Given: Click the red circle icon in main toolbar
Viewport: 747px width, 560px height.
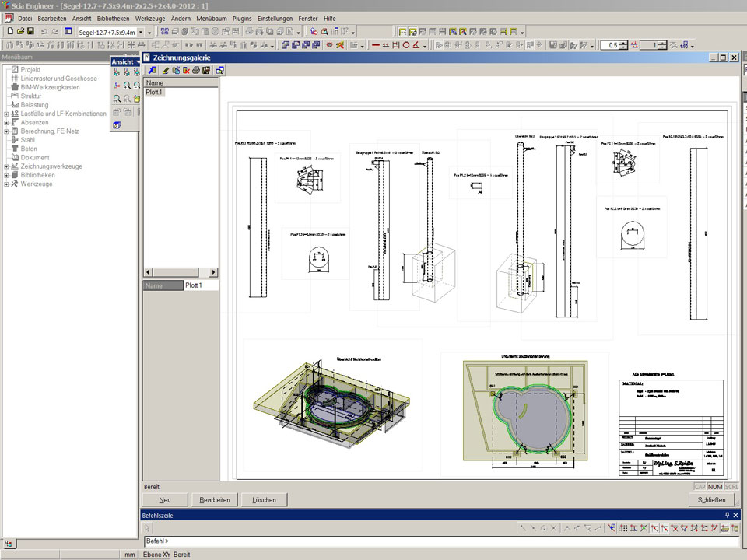Looking at the screenshot, I should [405, 45].
